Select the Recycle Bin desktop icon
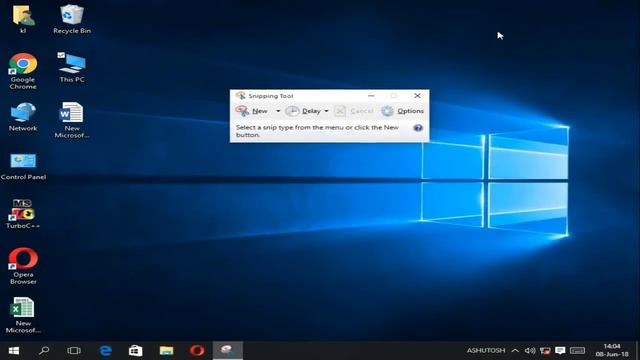 pos(72,19)
